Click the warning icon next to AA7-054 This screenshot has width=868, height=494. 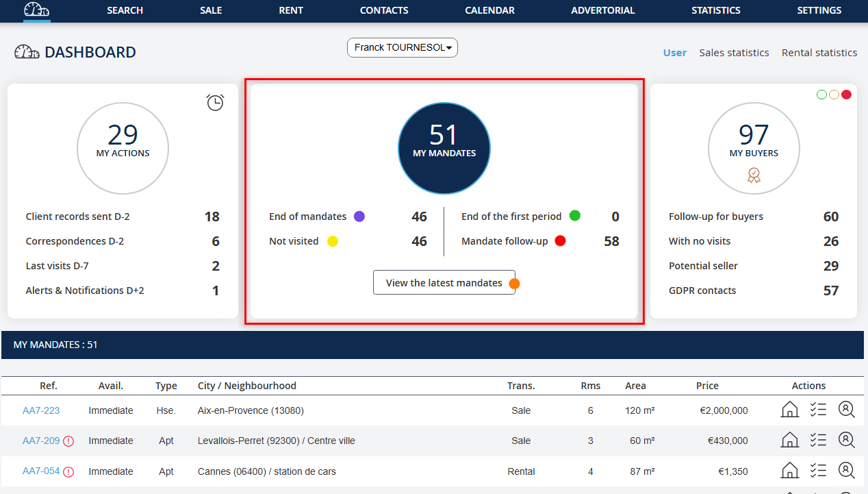coord(68,472)
